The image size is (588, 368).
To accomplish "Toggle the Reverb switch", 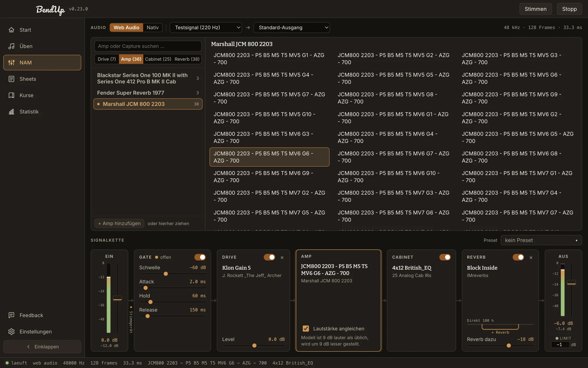I will [518, 257].
